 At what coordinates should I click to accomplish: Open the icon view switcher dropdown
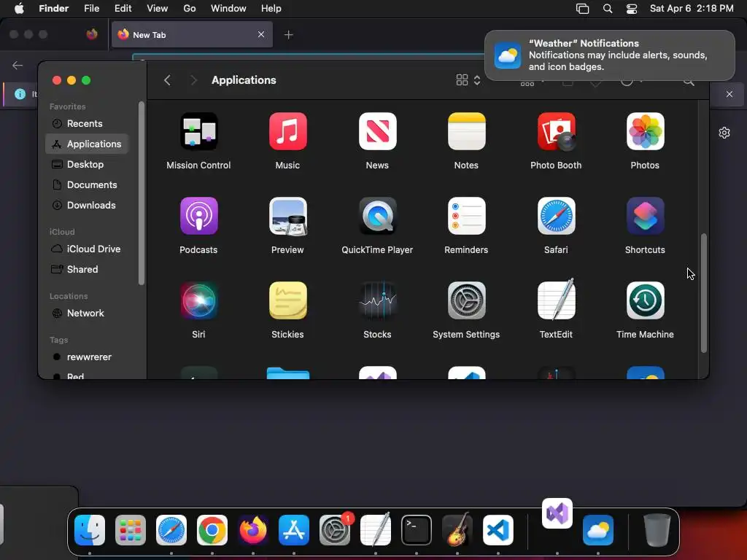[x=468, y=80]
